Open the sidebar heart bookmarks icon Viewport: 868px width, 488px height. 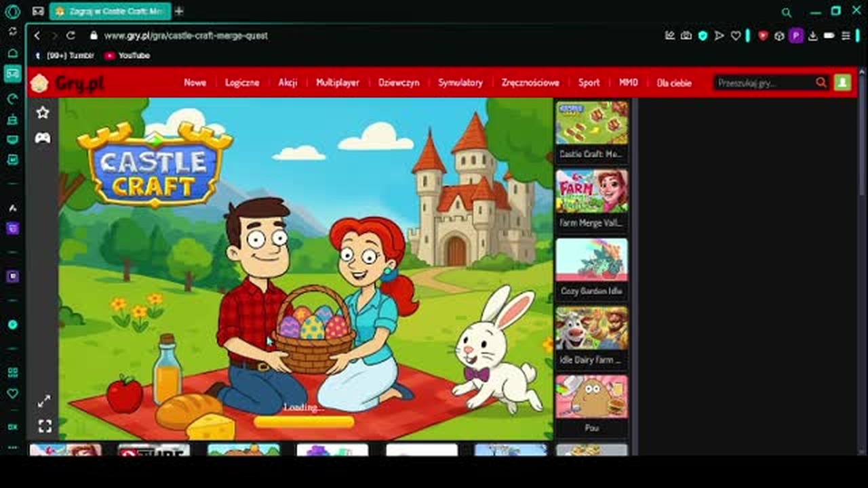point(12,393)
